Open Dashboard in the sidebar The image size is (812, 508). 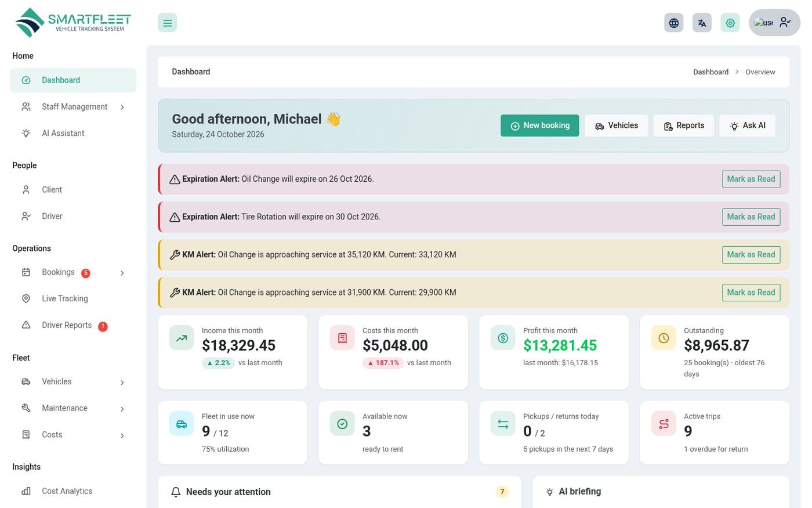pos(73,80)
